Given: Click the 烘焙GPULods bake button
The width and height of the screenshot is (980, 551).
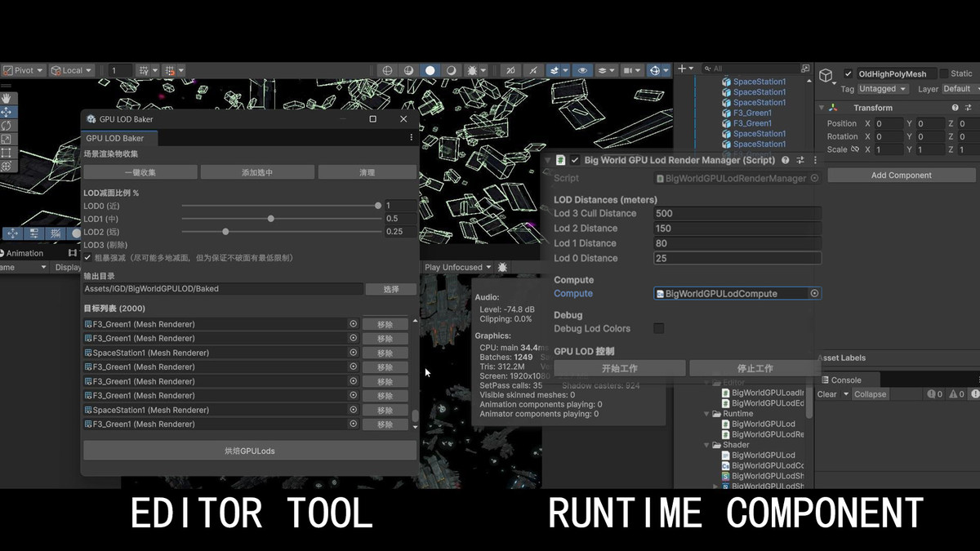Looking at the screenshot, I should click(x=250, y=451).
